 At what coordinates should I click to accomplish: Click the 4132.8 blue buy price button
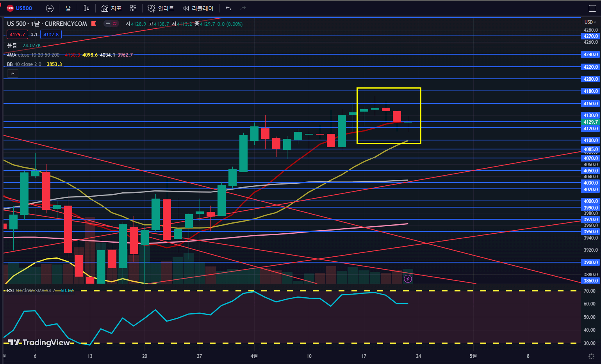click(51, 35)
